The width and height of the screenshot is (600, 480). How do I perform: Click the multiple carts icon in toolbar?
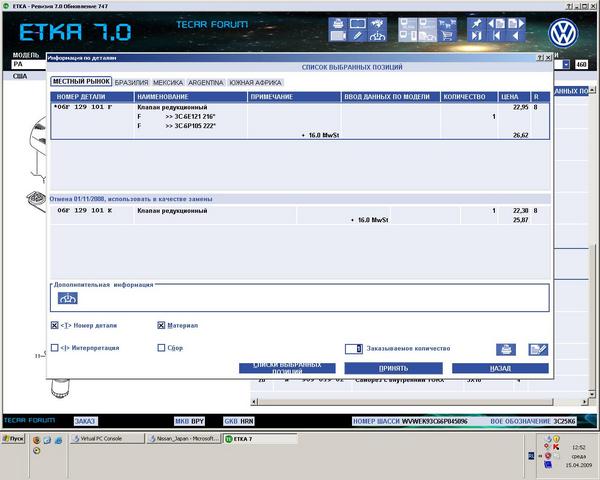click(447, 24)
